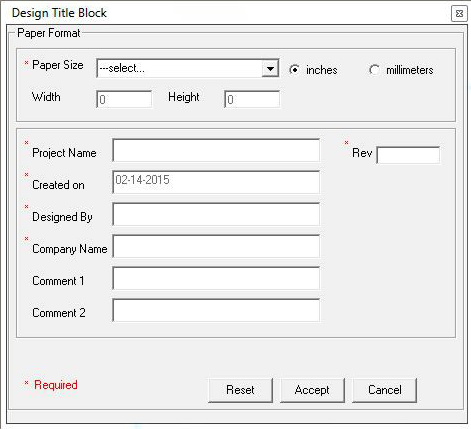Click the Comment 1 text field
Image resolution: width=471 pixels, height=429 pixels.
click(x=216, y=278)
